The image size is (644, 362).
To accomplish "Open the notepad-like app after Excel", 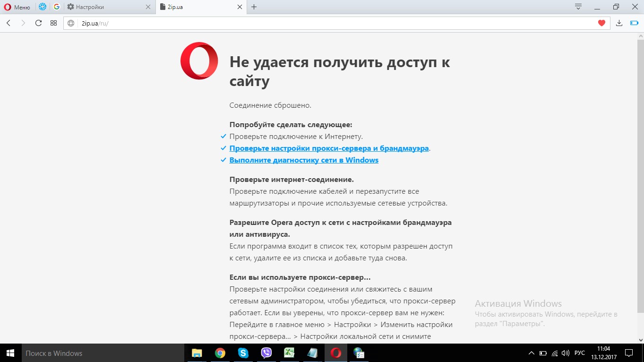I will (312, 353).
